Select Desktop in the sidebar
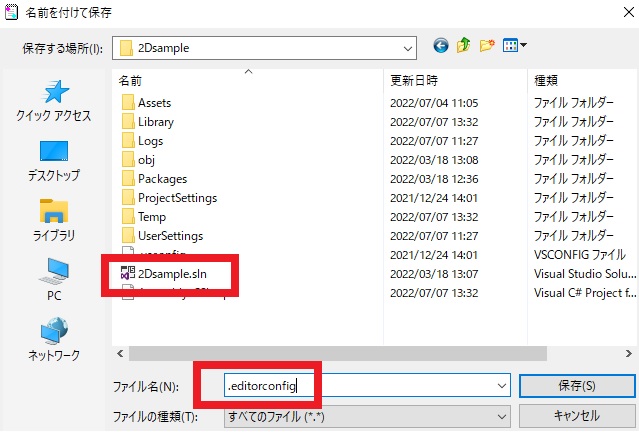The width and height of the screenshot is (639, 432). pyautogui.click(x=54, y=160)
